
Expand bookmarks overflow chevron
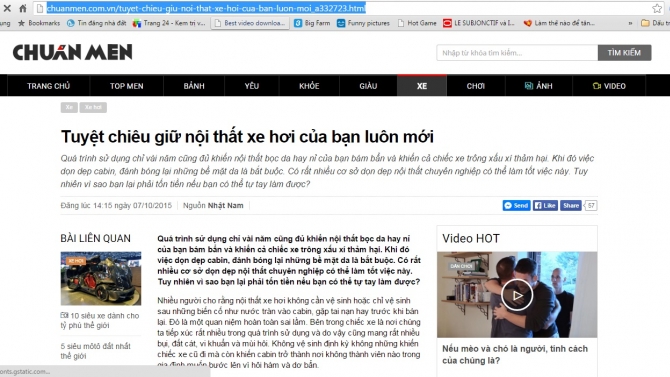(630, 23)
